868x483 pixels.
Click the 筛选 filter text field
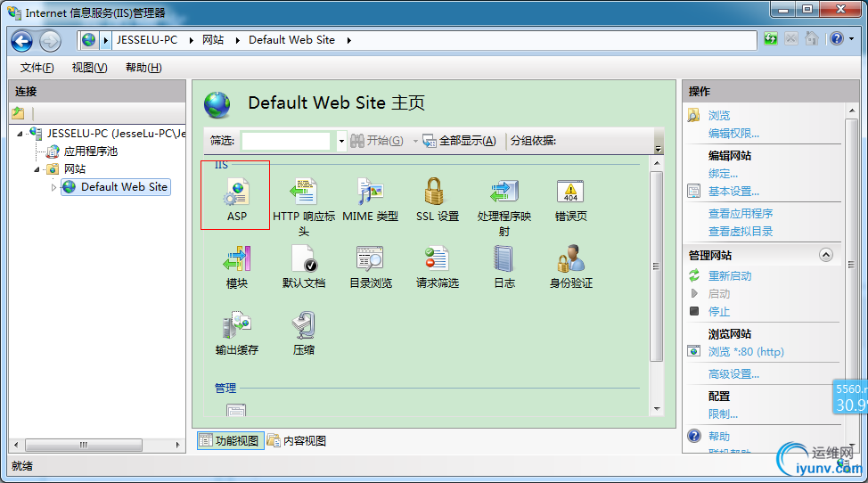click(x=286, y=141)
